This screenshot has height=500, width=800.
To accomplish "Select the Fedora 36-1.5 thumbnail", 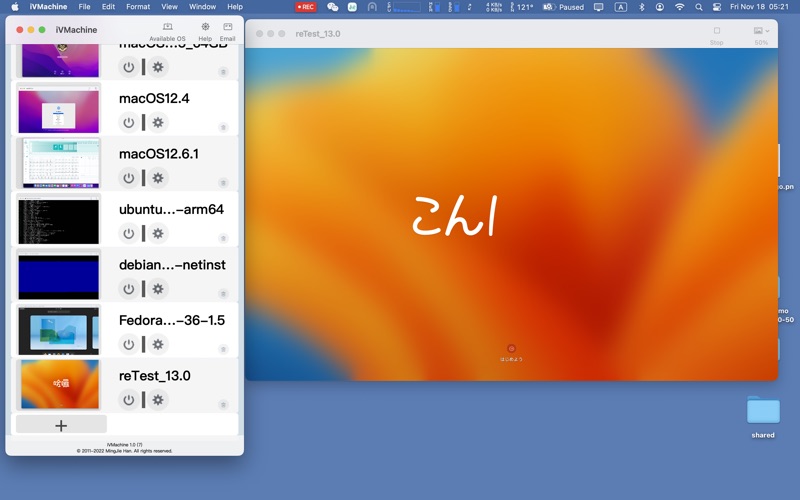I will tap(59, 331).
